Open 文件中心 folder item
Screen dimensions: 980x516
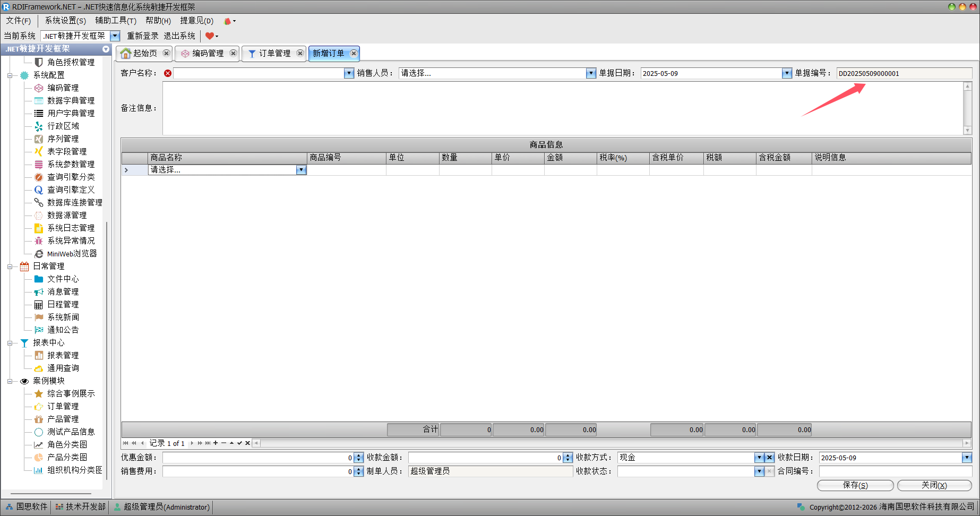(63, 279)
